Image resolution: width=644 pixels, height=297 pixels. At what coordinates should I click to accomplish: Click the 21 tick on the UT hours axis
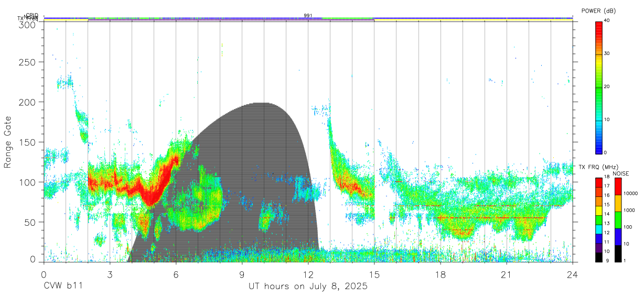click(x=507, y=274)
